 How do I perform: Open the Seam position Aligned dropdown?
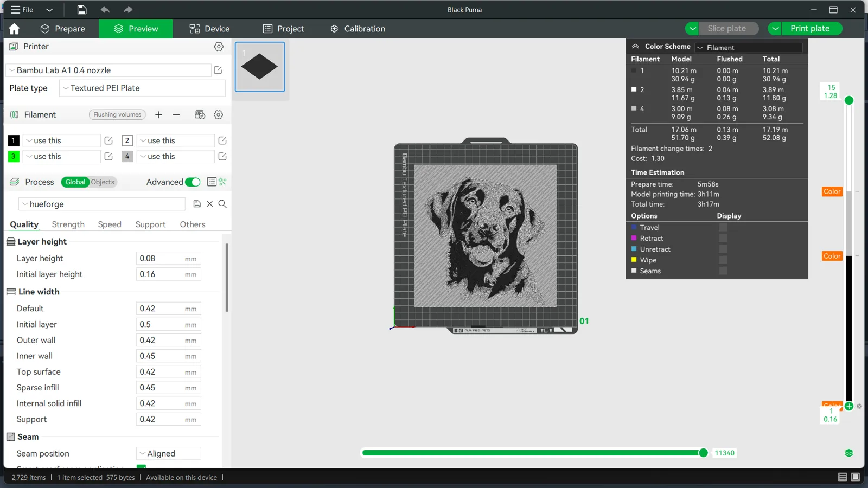click(x=168, y=453)
